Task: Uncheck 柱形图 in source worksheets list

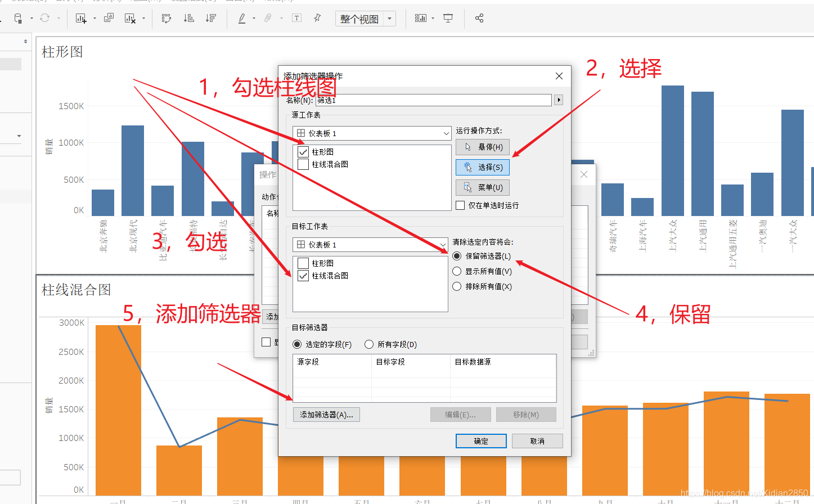Action: click(x=303, y=152)
